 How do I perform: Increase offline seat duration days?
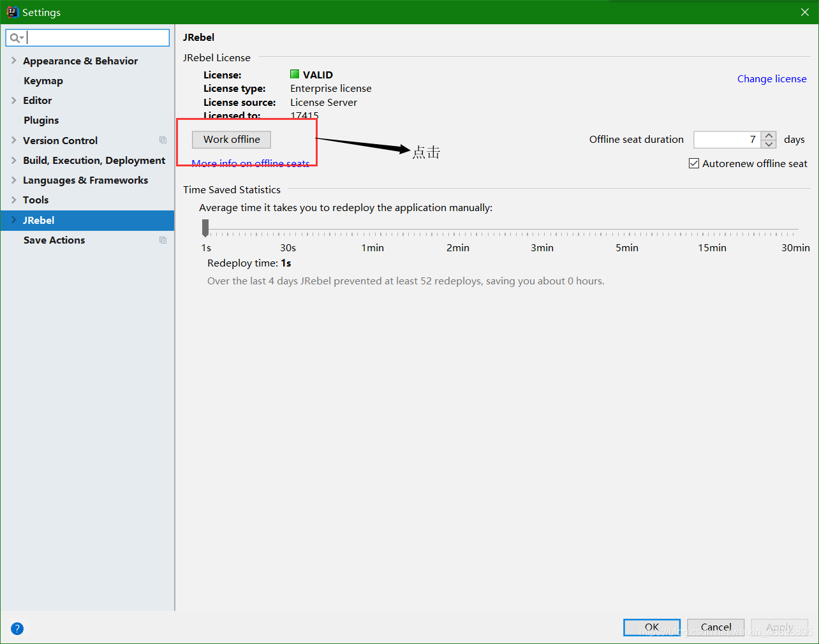(769, 135)
